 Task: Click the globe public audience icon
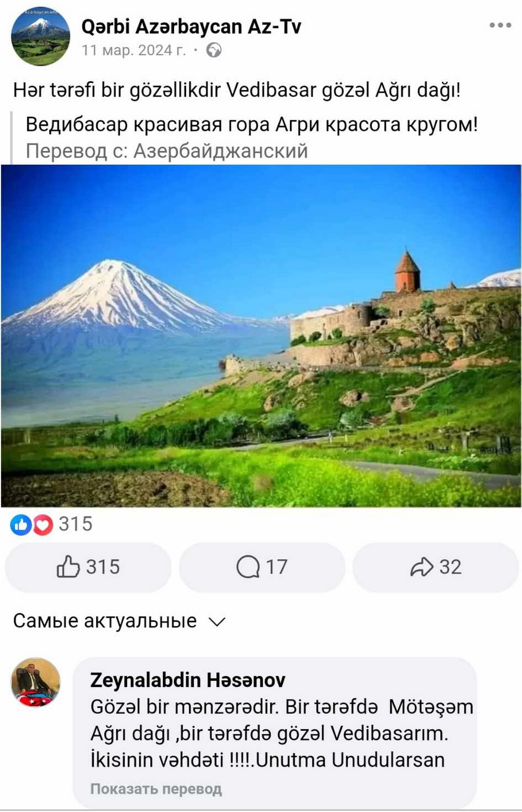(x=214, y=50)
